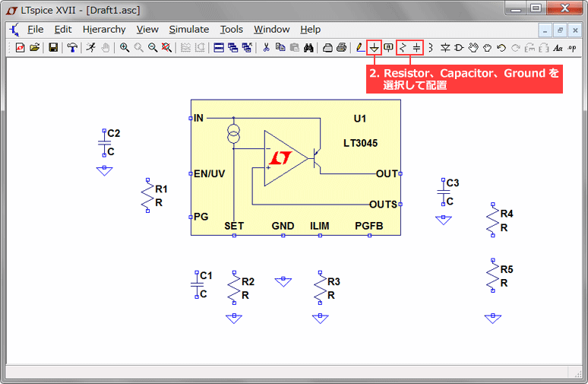The height and width of the screenshot is (384, 588).
Task: Click the Print icon
Action: click(341, 48)
